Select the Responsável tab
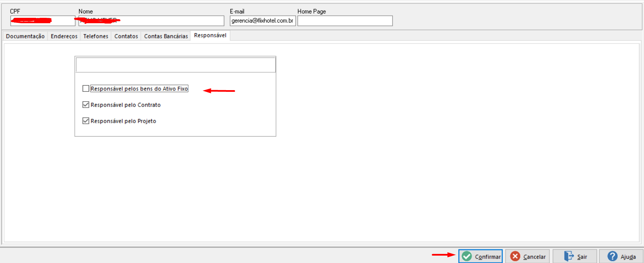 (210, 35)
